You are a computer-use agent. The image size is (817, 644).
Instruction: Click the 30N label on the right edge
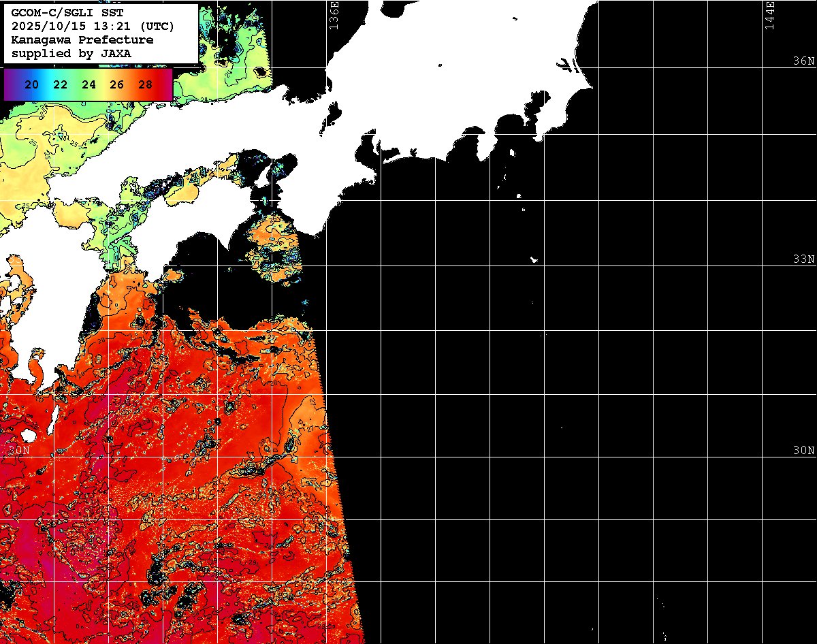tap(803, 451)
